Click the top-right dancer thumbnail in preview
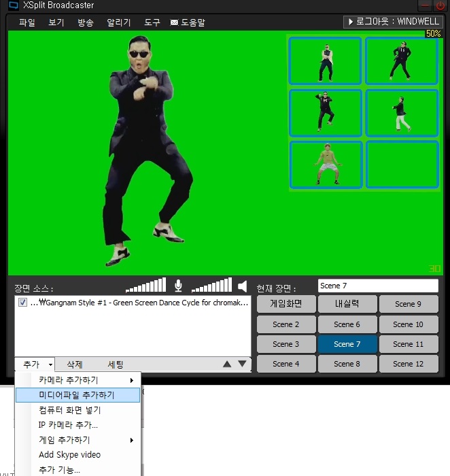The image size is (450, 476). 402,61
